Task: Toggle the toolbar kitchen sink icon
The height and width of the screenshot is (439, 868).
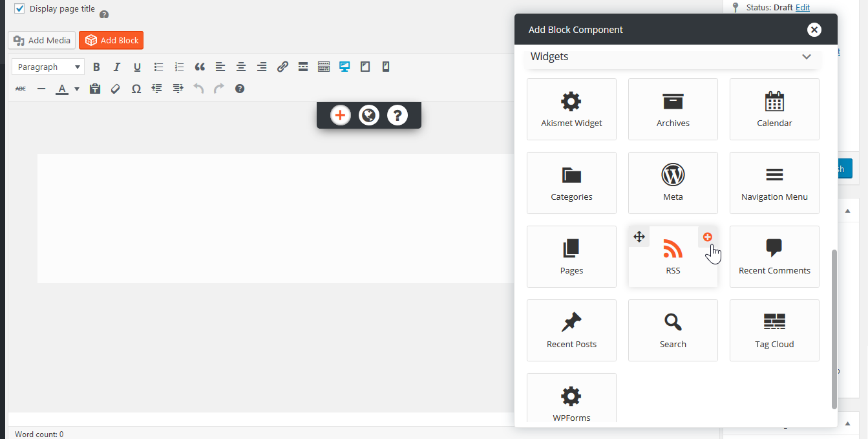Action: click(x=324, y=67)
